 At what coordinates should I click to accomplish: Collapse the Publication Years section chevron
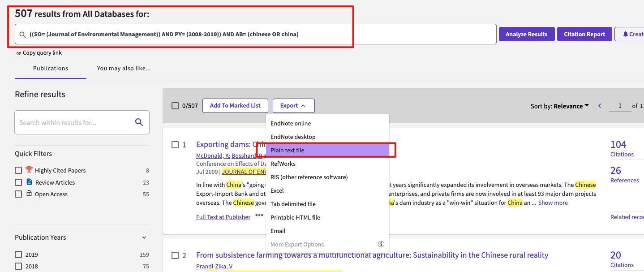pos(144,237)
